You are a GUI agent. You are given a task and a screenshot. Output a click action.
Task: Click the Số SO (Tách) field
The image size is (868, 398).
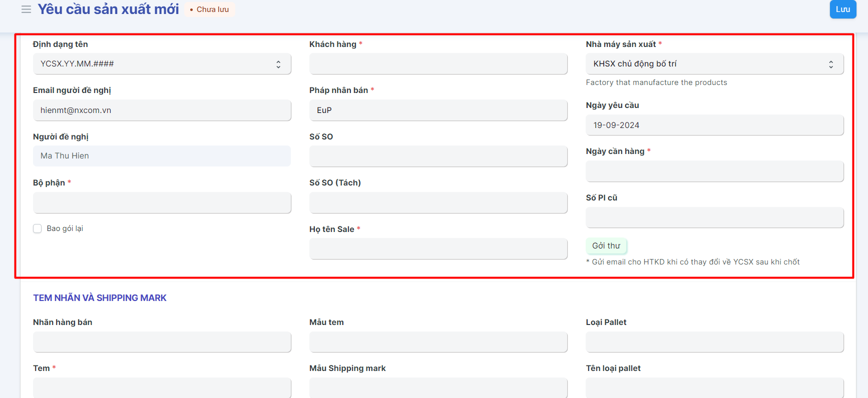[x=438, y=202]
